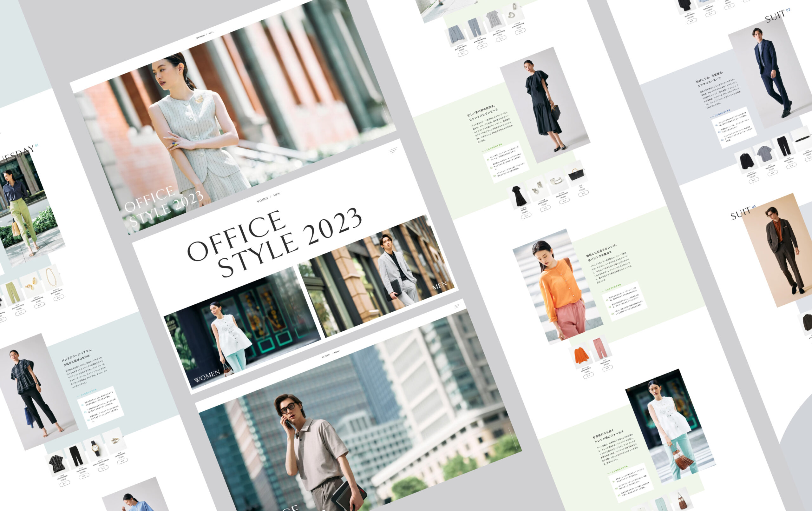Click BUY under the check blouse product
Viewport: 812px width, 511px height.
click(x=64, y=483)
